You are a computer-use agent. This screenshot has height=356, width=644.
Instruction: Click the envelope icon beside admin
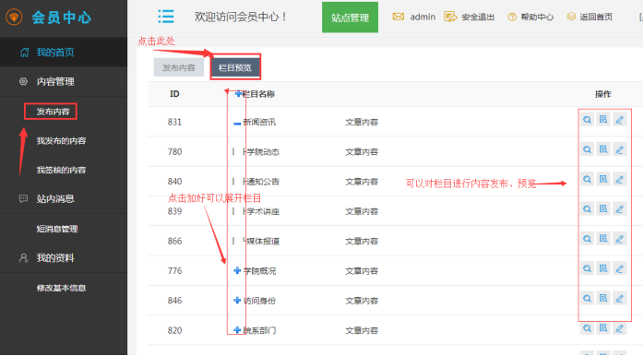pos(398,17)
